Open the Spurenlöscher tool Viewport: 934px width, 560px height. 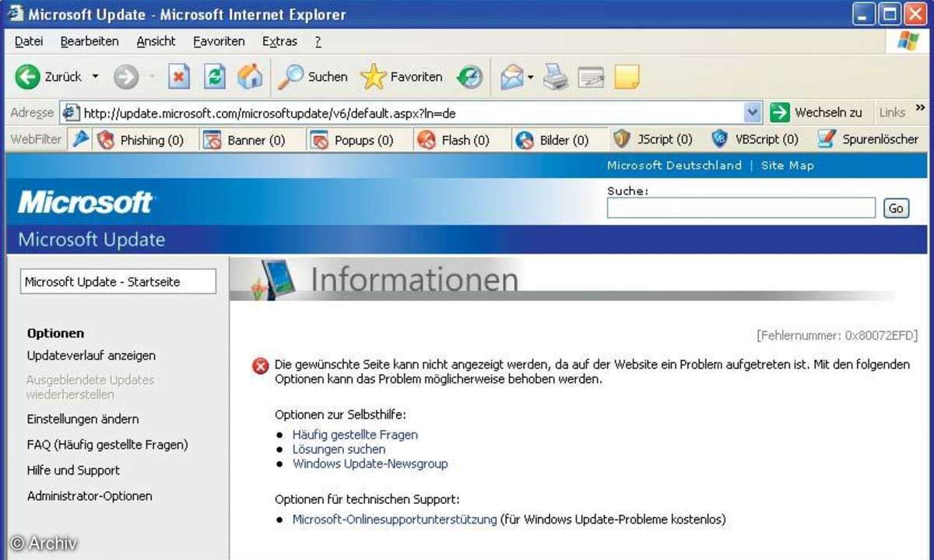[868, 140]
